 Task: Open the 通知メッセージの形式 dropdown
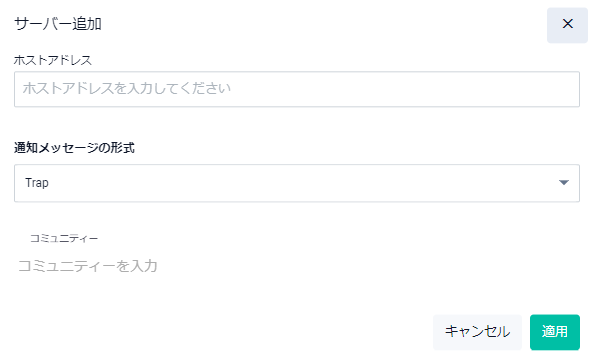(297, 183)
